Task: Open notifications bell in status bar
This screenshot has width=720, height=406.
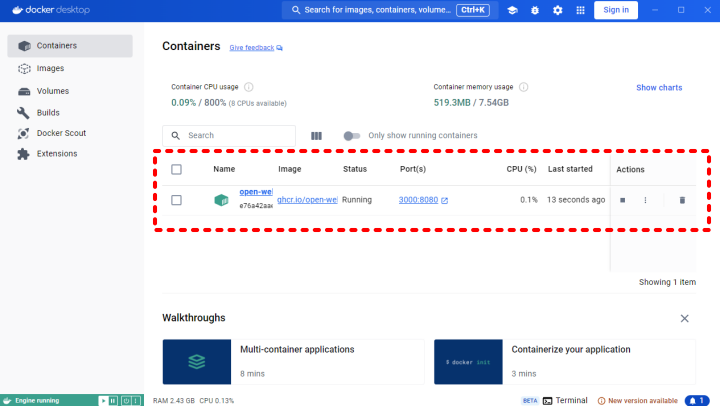Action: (694, 400)
